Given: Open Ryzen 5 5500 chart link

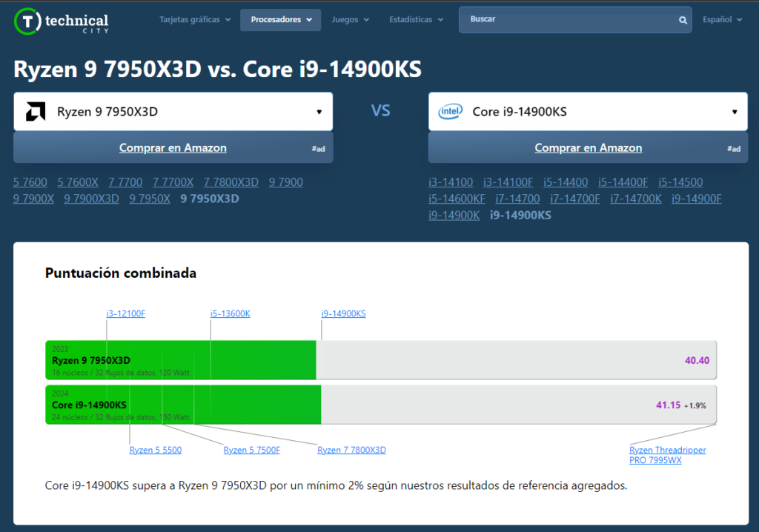Looking at the screenshot, I should click(156, 450).
